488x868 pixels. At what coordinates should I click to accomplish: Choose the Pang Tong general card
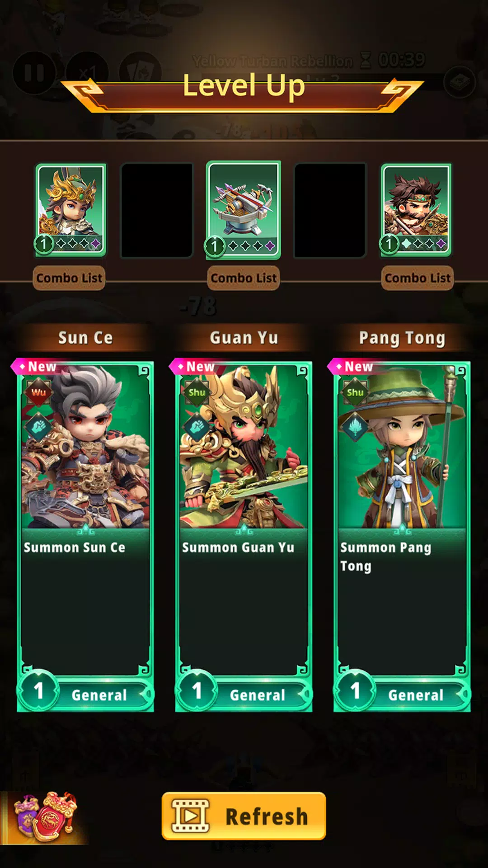(402, 537)
